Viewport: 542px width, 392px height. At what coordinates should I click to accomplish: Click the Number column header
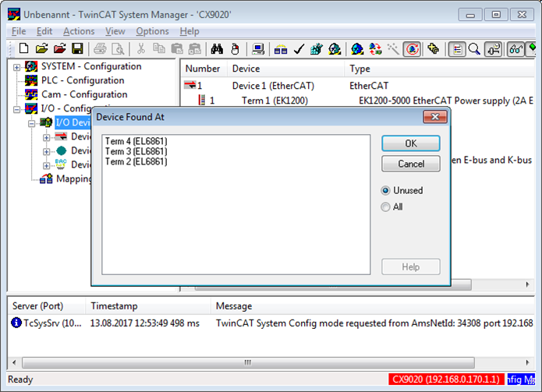point(204,69)
